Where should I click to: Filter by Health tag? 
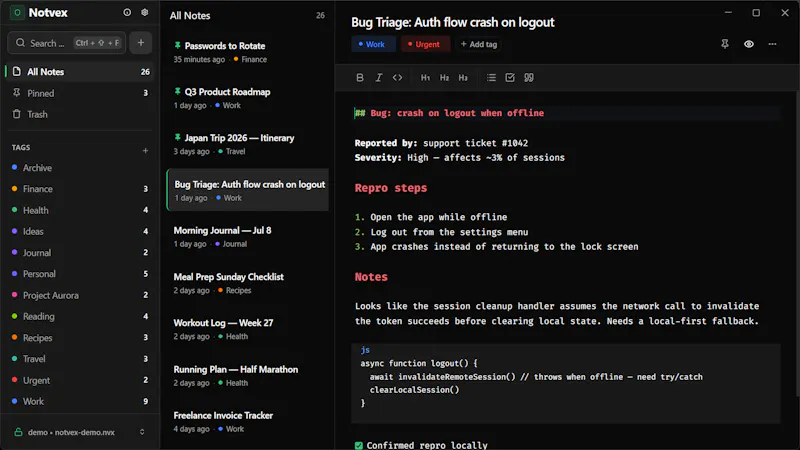tap(80, 210)
